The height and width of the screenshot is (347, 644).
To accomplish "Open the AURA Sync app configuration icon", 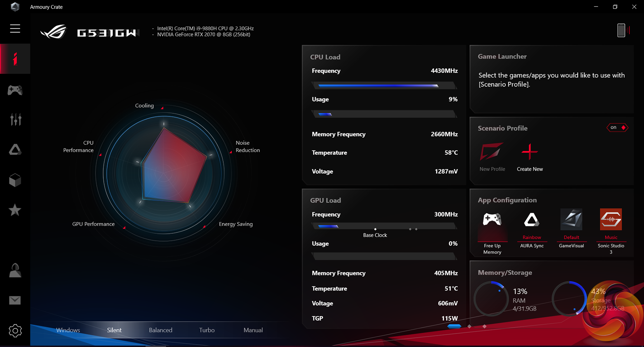I will (x=532, y=219).
